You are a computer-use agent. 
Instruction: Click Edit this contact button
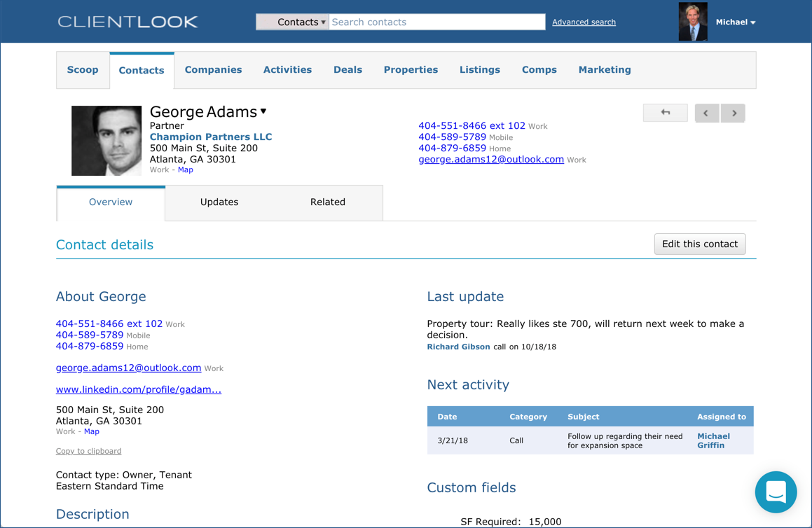click(700, 244)
